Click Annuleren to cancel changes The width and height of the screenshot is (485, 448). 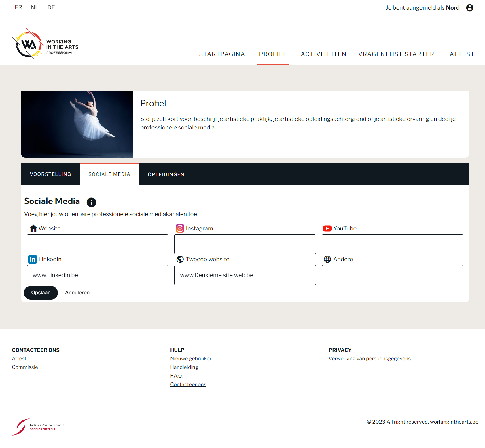[77, 293]
